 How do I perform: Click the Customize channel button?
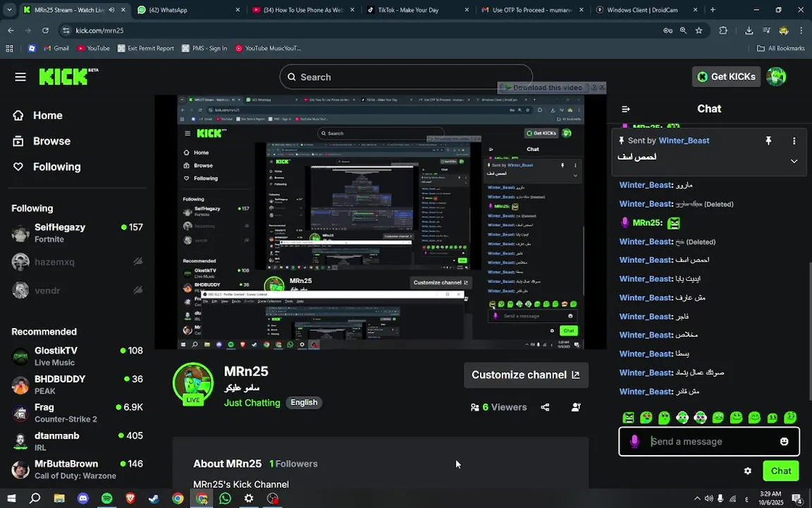pos(526,375)
